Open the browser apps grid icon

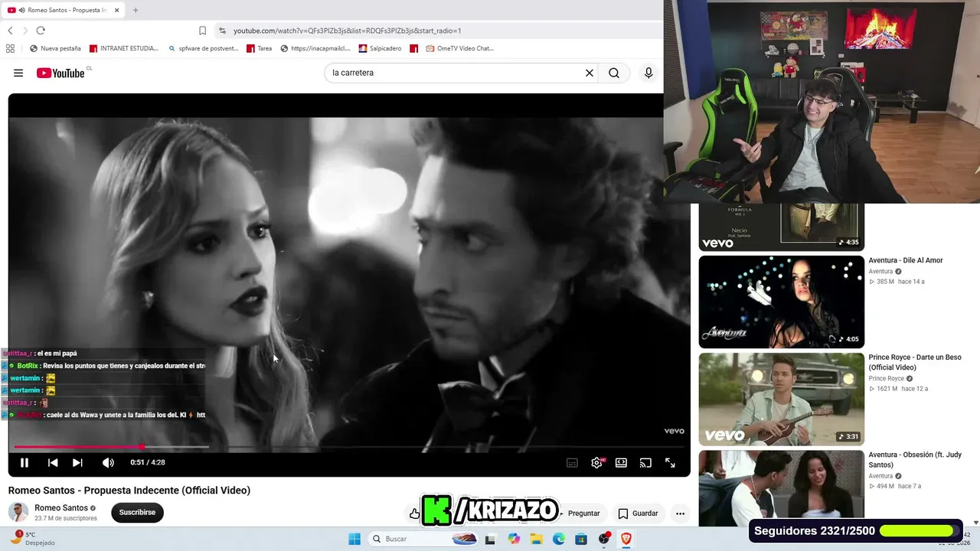pyautogui.click(x=10, y=48)
